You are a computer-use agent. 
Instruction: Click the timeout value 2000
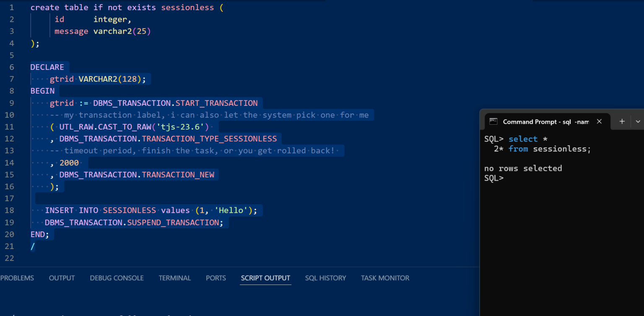point(69,162)
